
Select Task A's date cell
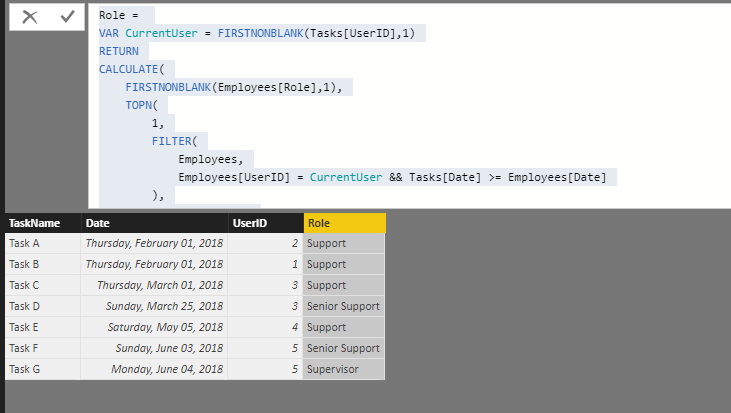(x=154, y=243)
